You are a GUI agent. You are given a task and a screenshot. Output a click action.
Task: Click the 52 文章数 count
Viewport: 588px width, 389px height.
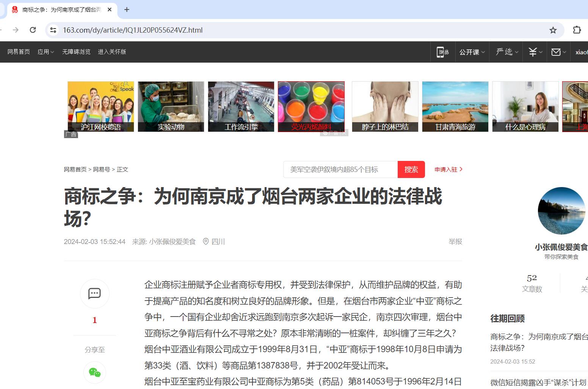click(532, 283)
